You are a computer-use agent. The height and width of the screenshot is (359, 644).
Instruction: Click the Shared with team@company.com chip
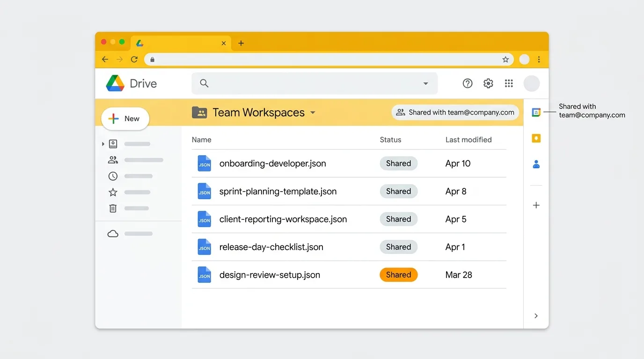click(454, 112)
